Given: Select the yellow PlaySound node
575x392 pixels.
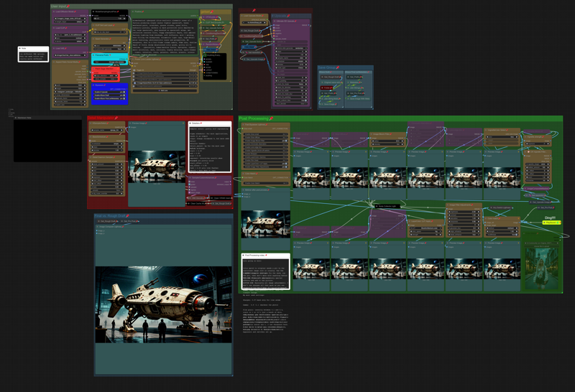Looking at the screenshot, I should pyautogui.click(x=551, y=223).
